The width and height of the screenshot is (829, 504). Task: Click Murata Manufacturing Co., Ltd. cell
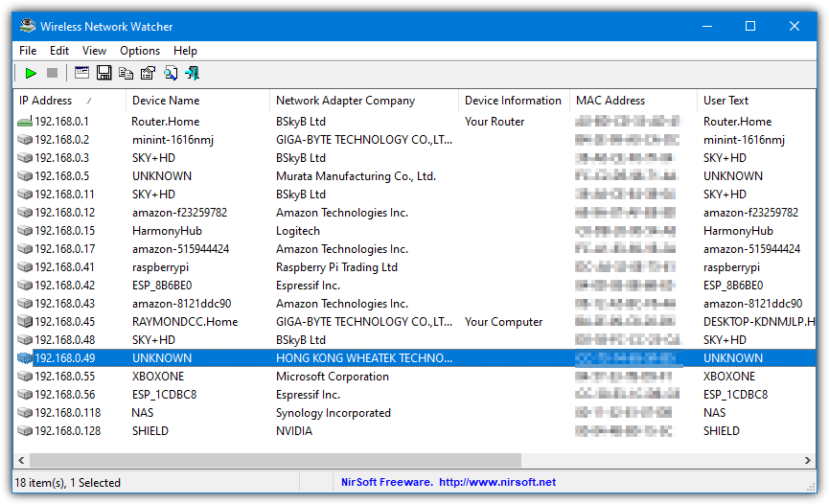[x=356, y=176]
